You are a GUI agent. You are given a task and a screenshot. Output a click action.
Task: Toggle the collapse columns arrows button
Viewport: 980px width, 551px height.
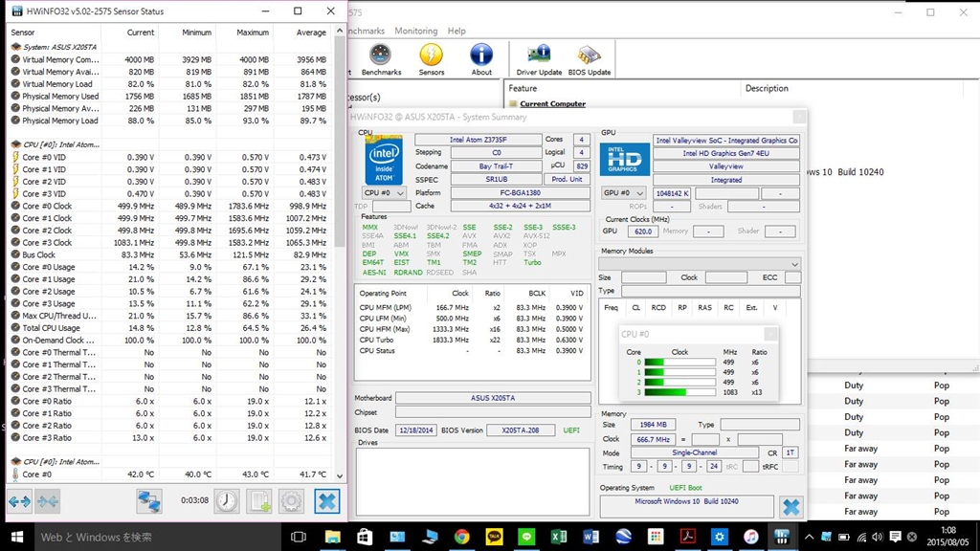coord(48,500)
